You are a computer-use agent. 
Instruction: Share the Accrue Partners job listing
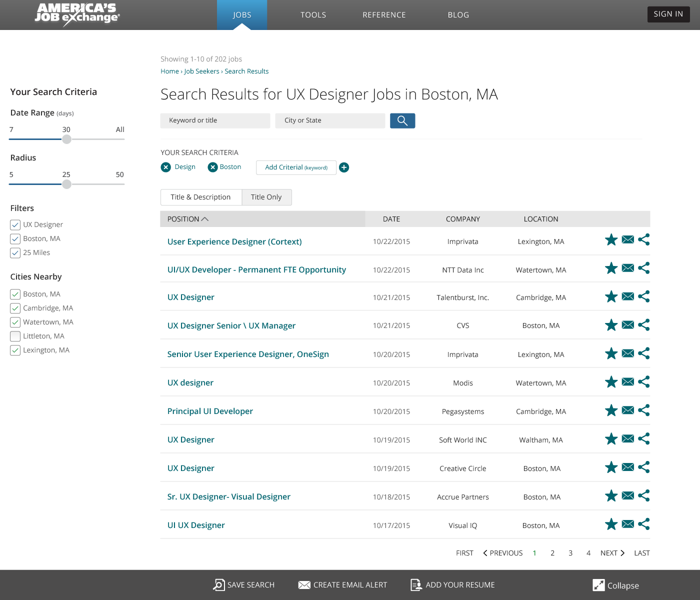(644, 496)
